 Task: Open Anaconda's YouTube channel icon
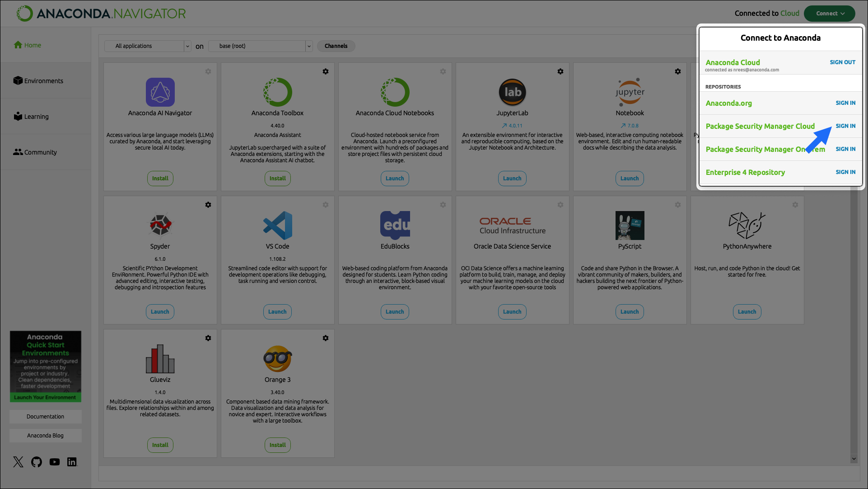(x=54, y=462)
